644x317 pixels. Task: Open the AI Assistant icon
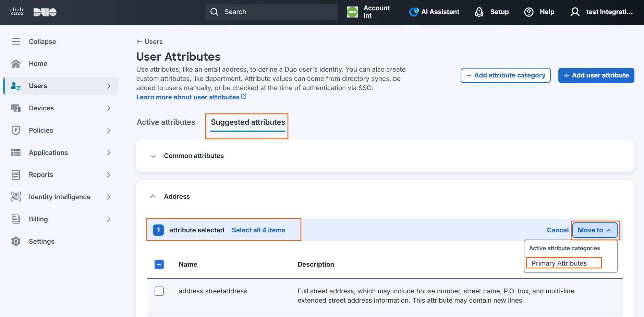pos(414,12)
